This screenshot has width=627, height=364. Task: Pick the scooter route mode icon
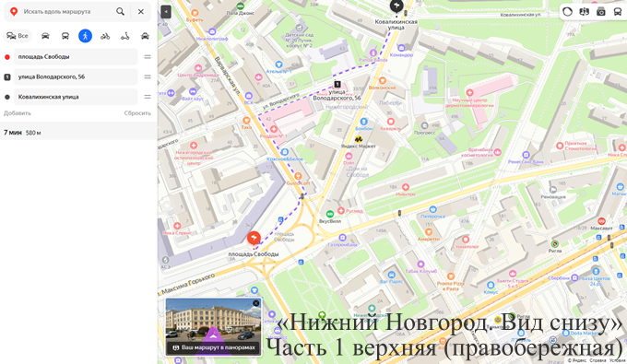125,36
